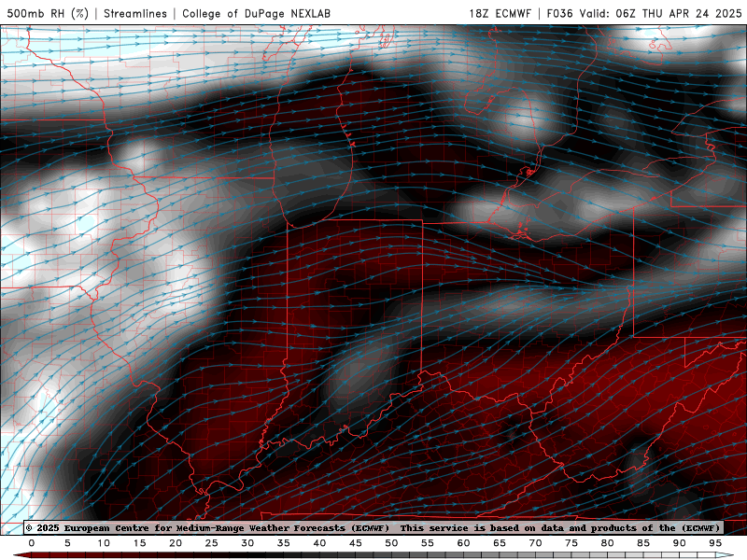Click the "F036 Valid: 06Z THU APR 24 2025" text
Image resolution: width=747 pixels, height=560 pixels.
point(644,13)
